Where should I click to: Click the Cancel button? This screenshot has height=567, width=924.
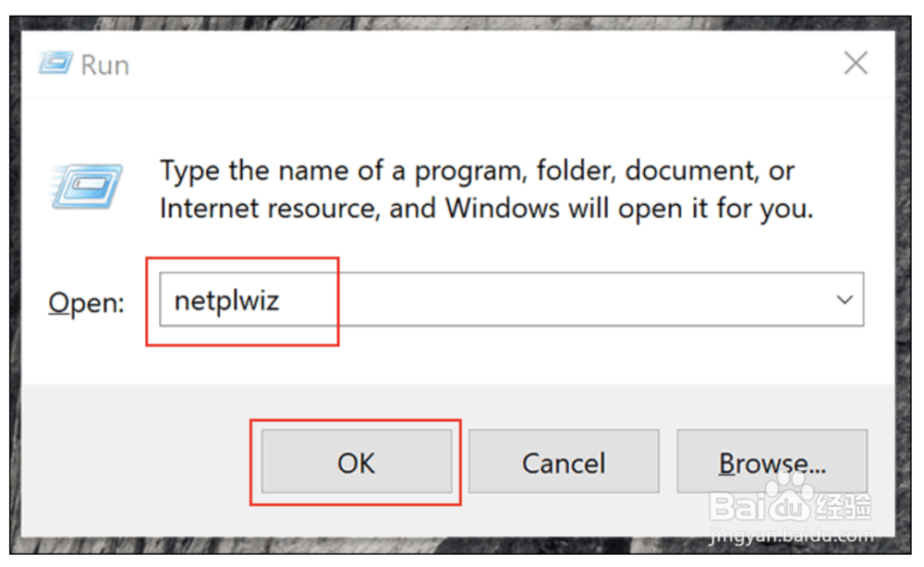click(564, 462)
